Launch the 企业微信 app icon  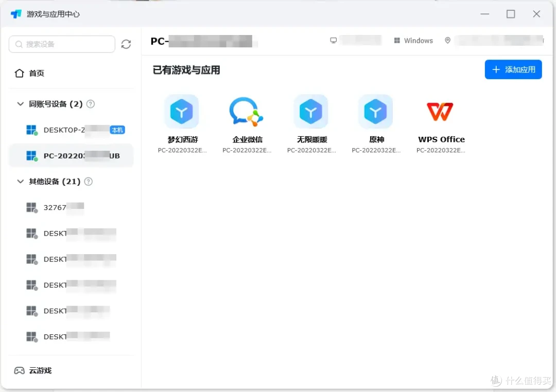click(247, 112)
